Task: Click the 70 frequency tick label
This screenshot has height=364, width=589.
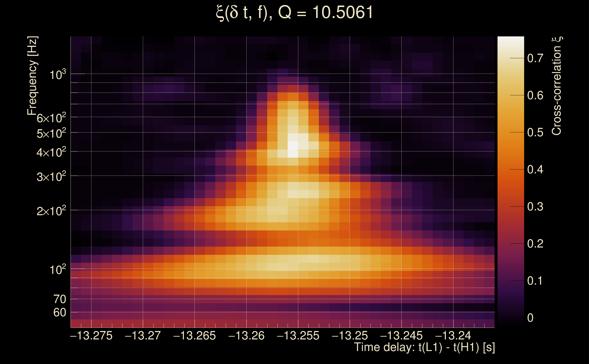Action: point(59,299)
